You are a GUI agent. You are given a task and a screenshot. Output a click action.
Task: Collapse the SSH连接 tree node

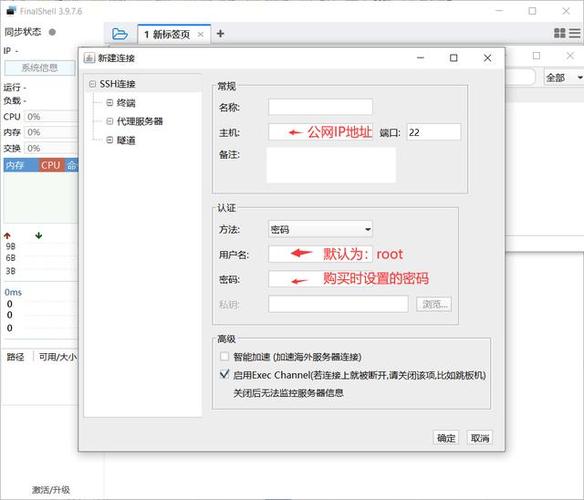pyautogui.click(x=92, y=84)
